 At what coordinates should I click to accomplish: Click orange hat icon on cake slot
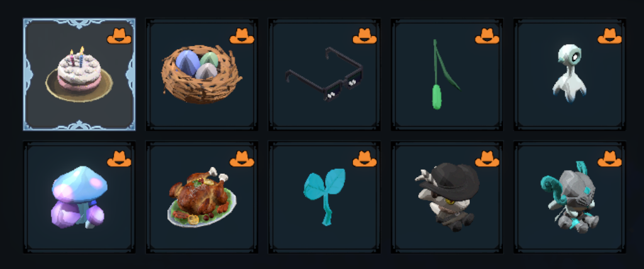119,36
